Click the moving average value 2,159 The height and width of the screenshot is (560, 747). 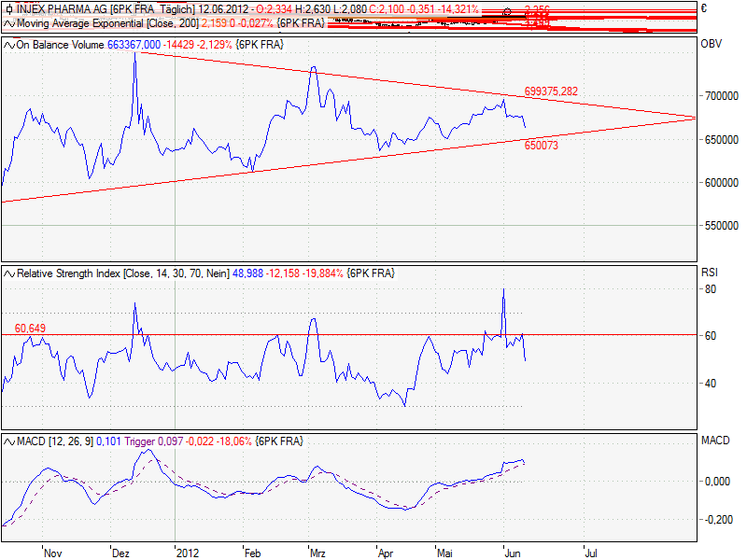click(216, 23)
